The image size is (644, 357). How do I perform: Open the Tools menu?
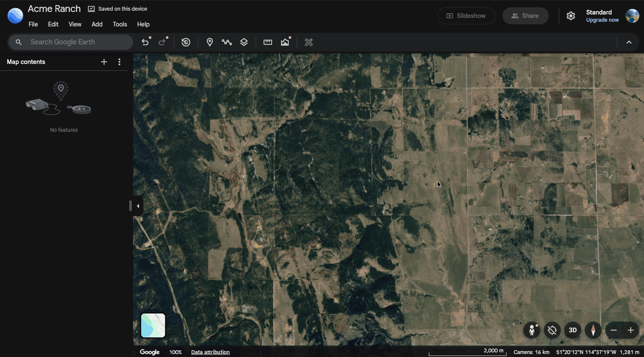(120, 24)
